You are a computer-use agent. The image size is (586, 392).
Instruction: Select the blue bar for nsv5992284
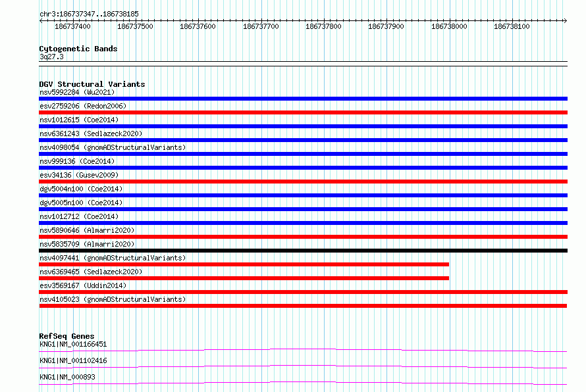[303, 99]
